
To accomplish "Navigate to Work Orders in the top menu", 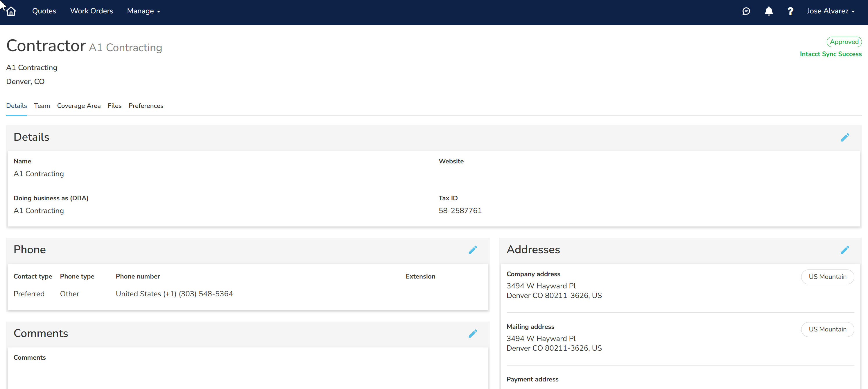I will (91, 11).
